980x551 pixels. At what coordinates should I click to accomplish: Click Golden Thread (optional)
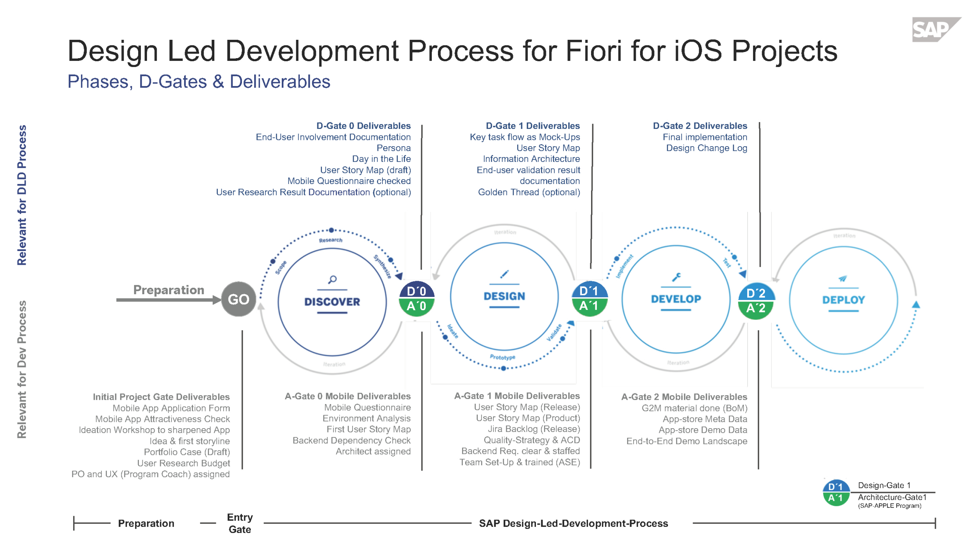529,192
